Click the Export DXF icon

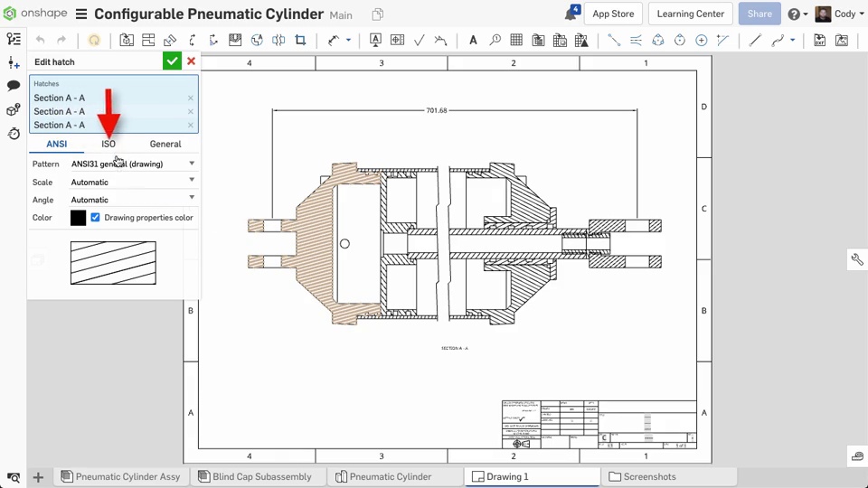(819, 40)
